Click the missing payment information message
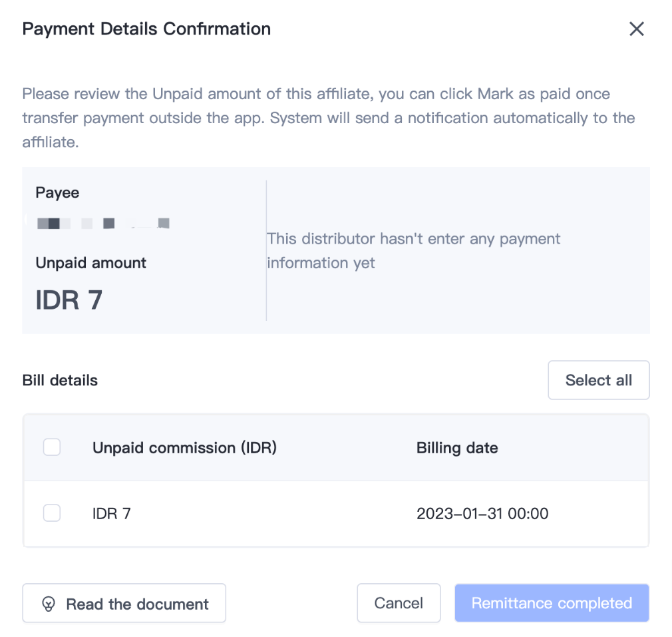Screen dimensions: 672x637 [413, 250]
